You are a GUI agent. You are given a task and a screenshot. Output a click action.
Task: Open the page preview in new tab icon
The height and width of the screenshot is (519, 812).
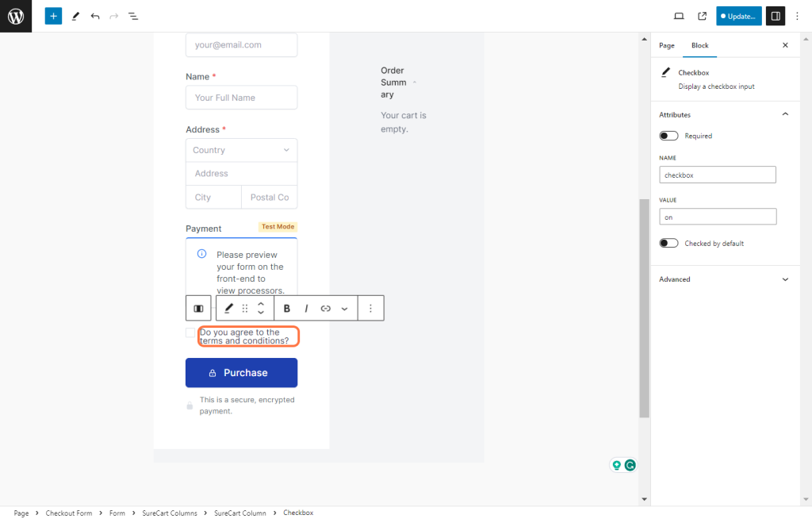702,16
